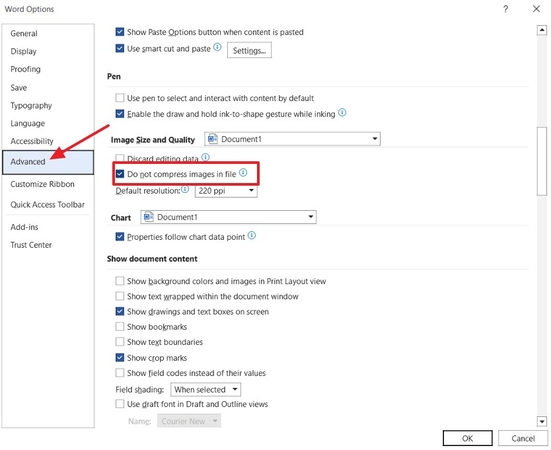Toggle Show crop marks checkbox
Viewport: 551px width, 450px height.
120,358
